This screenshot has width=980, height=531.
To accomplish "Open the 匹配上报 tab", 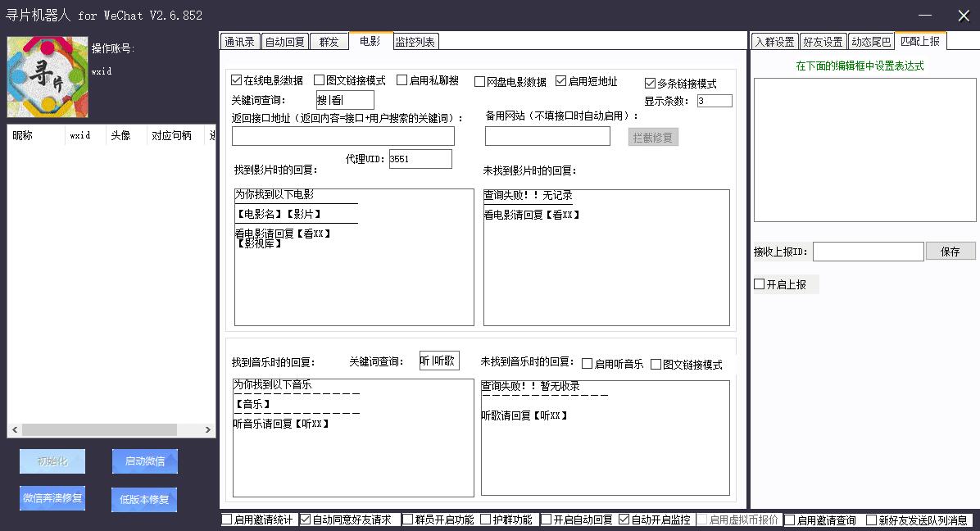I will (921, 41).
